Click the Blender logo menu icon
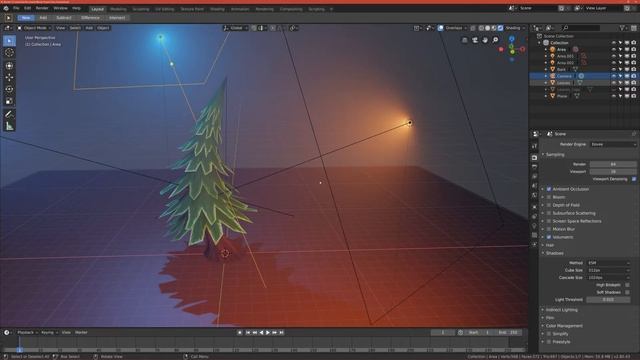 6,8
